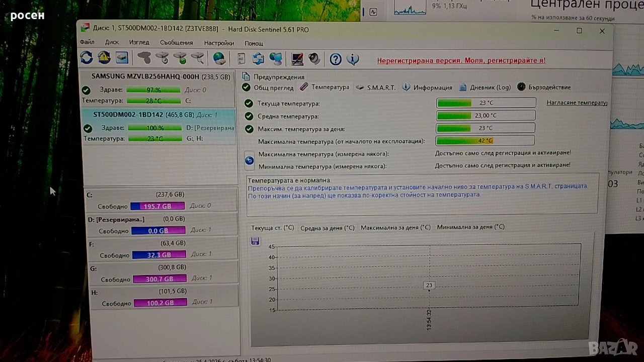Click the blue reset arrow beside maximum temperature

(x=249, y=160)
